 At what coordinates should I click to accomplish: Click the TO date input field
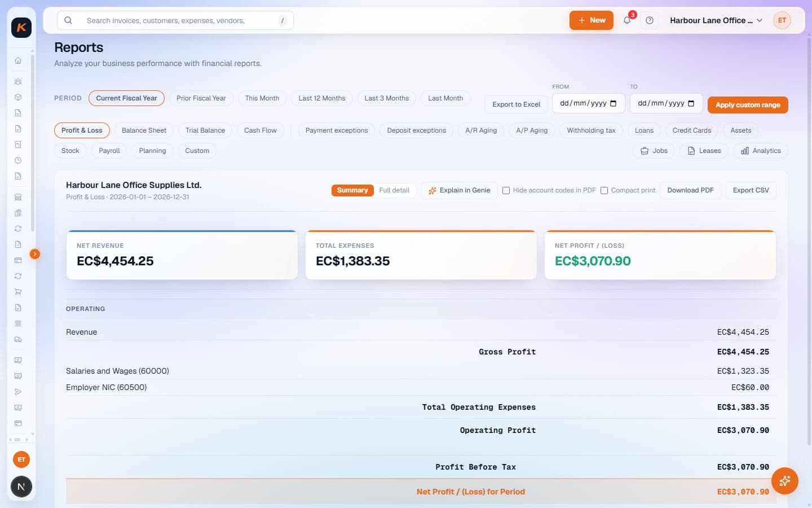click(x=667, y=103)
